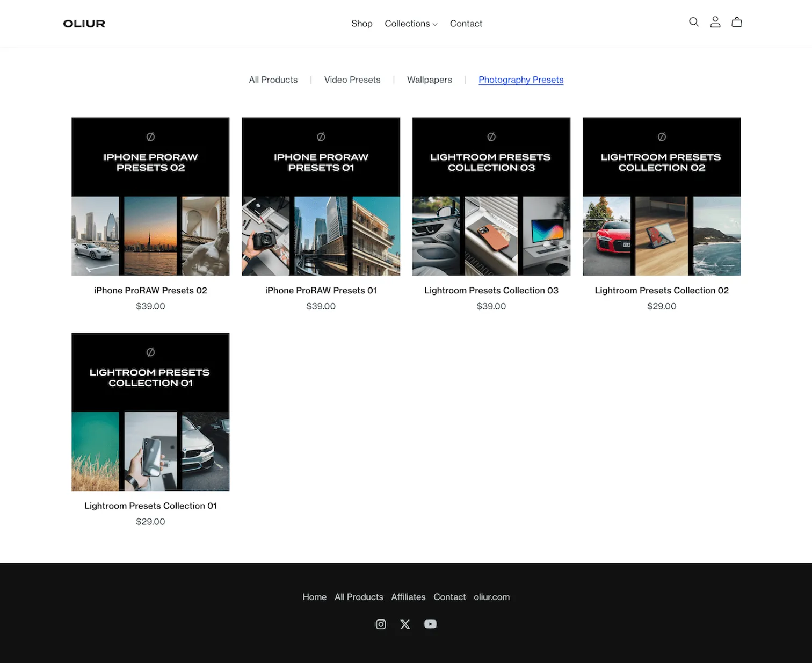Open the Lightroom Presets Collection 01 thumbnail
Image resolution: width=812 pixels, height=663 pixels.
point(150,412)
